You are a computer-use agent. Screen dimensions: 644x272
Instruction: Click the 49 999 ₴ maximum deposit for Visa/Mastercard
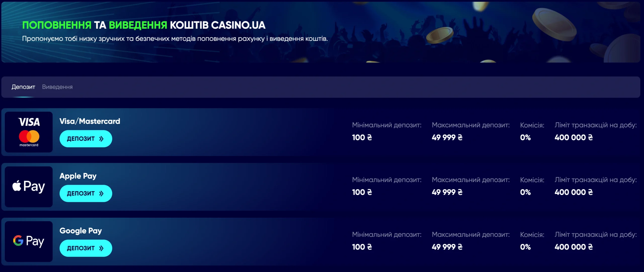[447, 138]
